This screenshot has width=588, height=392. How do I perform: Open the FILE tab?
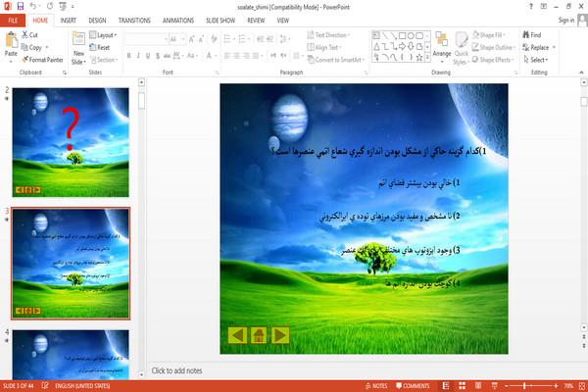click(x=13, y=21)
